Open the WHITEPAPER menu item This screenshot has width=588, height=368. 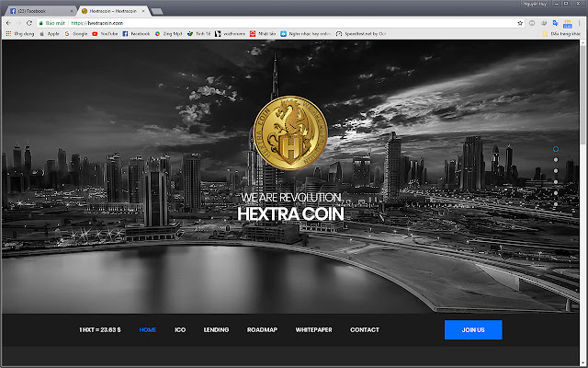314,329
